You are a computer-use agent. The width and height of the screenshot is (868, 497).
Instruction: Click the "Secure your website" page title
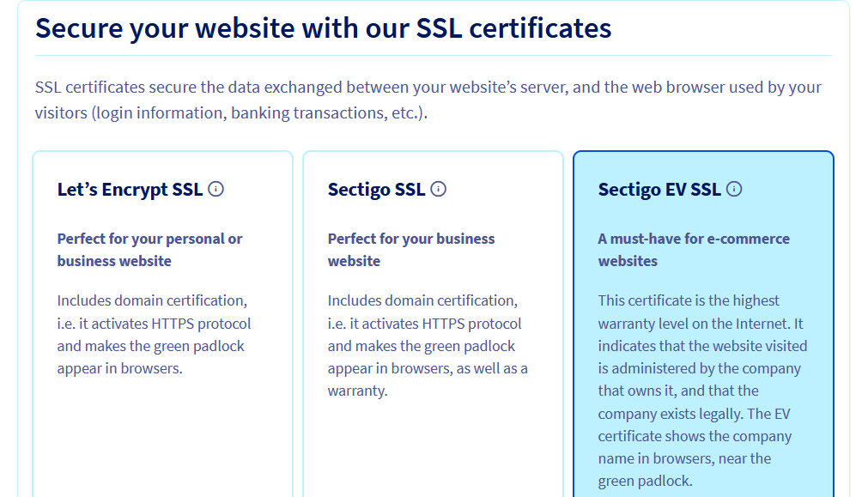click(324, 28)
